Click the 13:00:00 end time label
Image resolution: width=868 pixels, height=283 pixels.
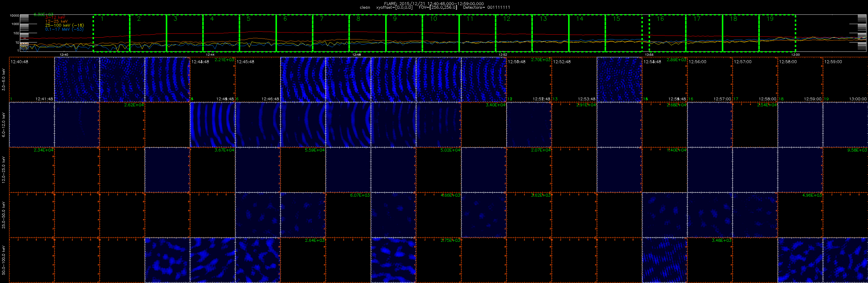click(x=857, y=99)
